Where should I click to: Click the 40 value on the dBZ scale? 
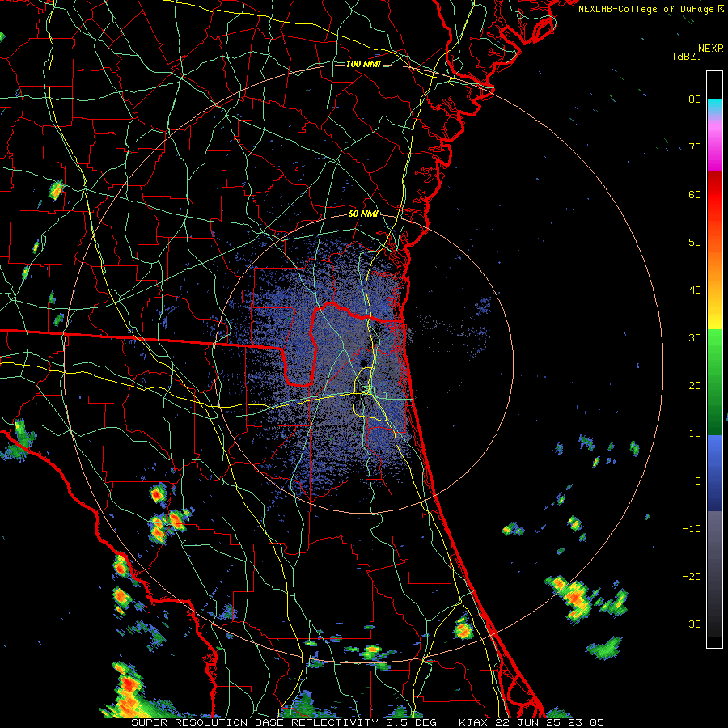[695, 290]
